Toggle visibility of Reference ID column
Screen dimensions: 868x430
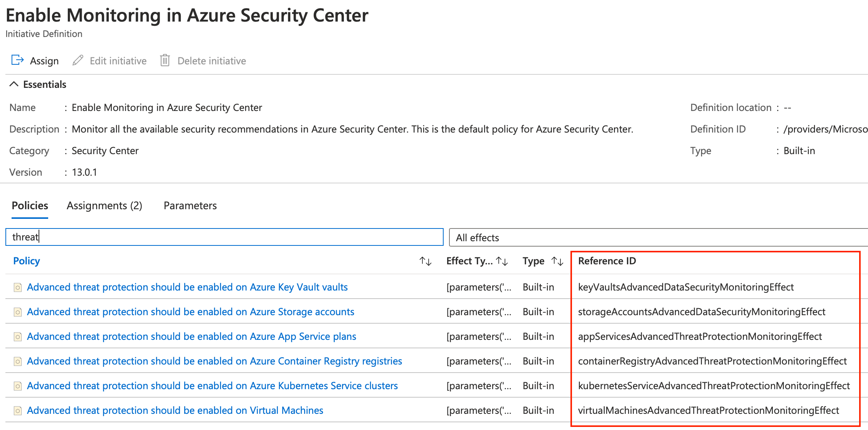pyautogui.click(x=608, y=261)
